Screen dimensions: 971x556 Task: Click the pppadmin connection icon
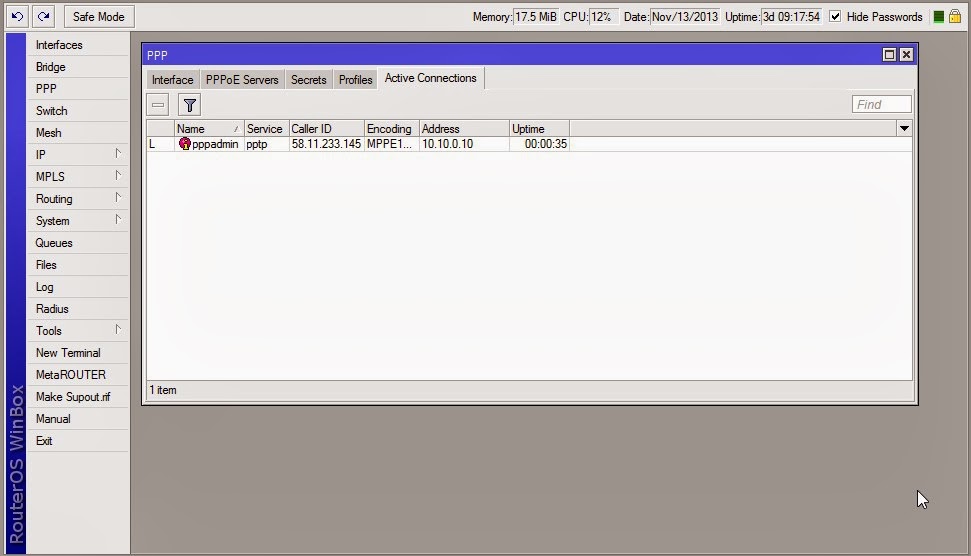coord(185,144)
